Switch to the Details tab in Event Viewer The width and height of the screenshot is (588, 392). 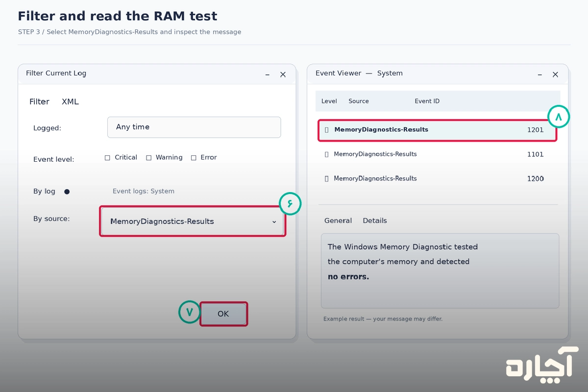pos(375,220)
